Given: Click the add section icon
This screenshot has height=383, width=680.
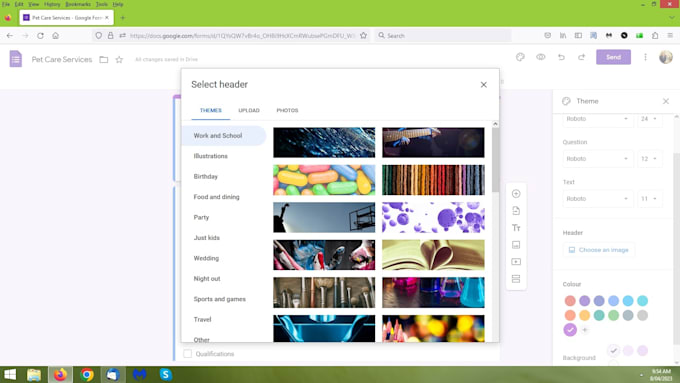Looking at the screenshot, I should point(516,278).
